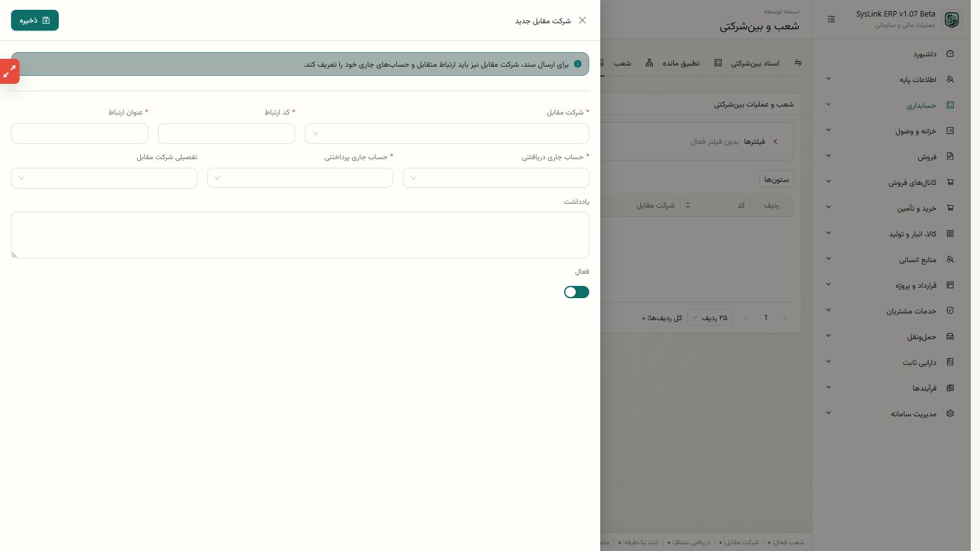Open the حساب جاری پرداختنی dropdown

coord(300,178)
